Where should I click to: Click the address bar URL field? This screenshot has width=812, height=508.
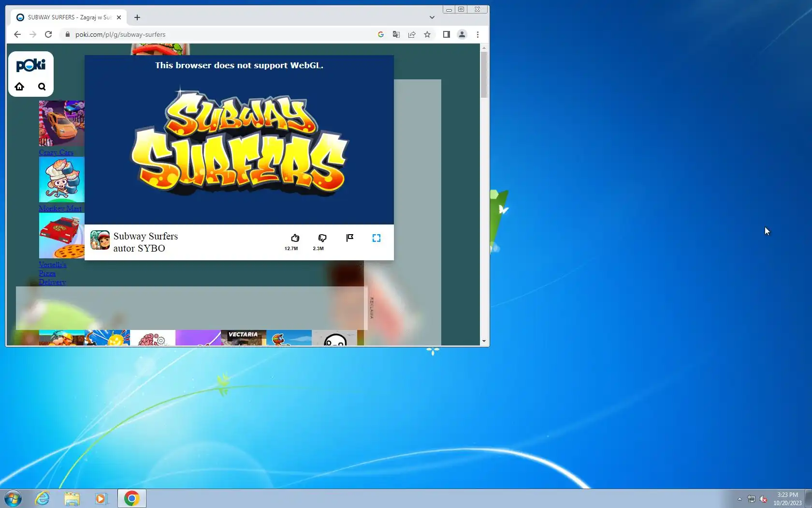pos(222,34)
